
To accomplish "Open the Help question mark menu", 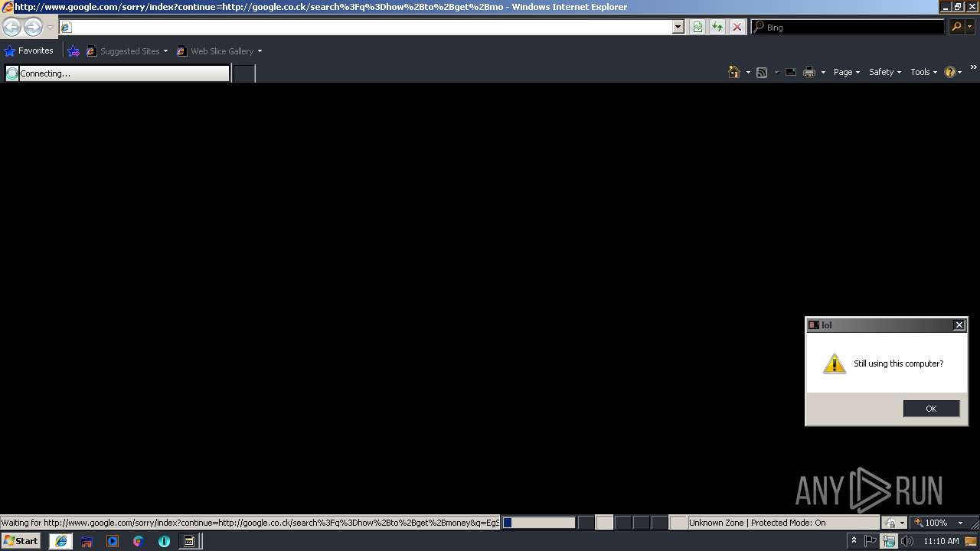I will tap(953, 72).
